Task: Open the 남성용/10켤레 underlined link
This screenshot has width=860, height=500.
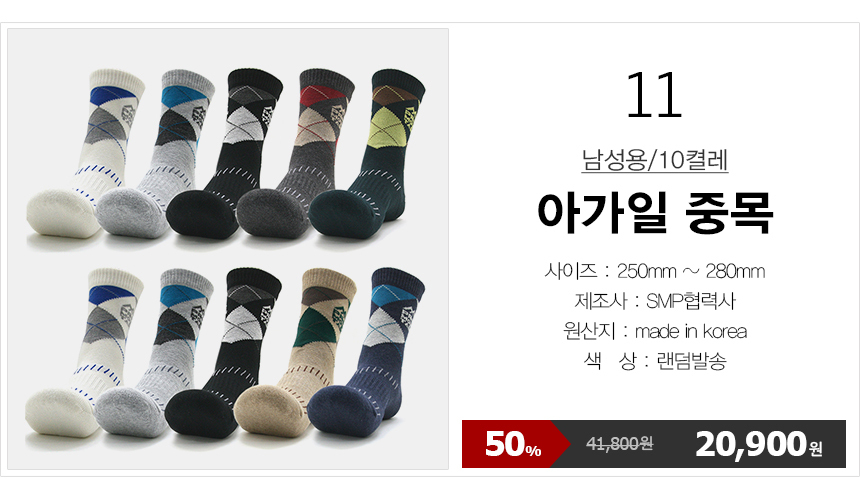Action: pyautogui.click(x=654, y=160)
